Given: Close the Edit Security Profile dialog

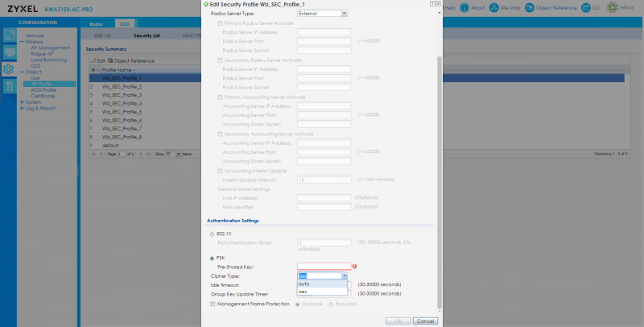Looking at the screenshot, I should [x=438, y=3].
